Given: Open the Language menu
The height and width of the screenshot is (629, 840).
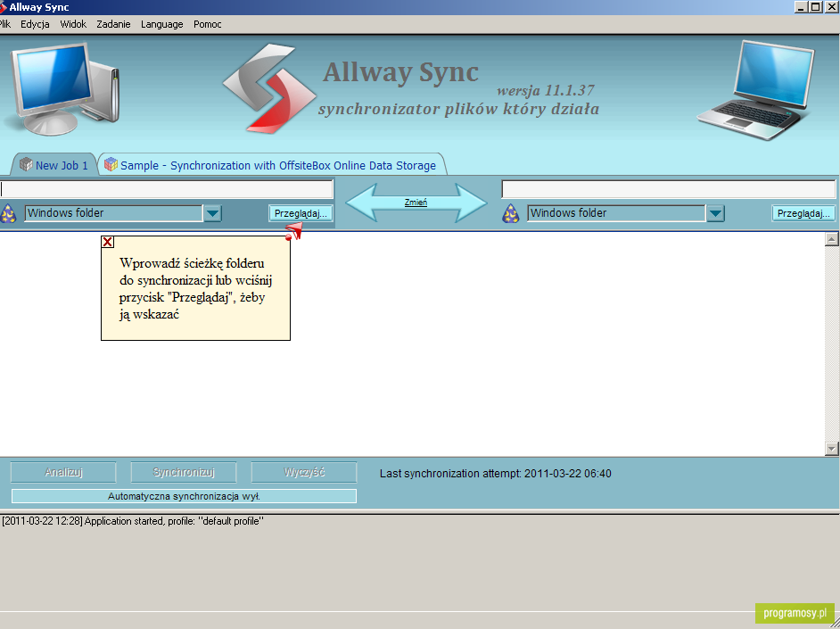Looking at the screenshot, I should pos(161,24).
